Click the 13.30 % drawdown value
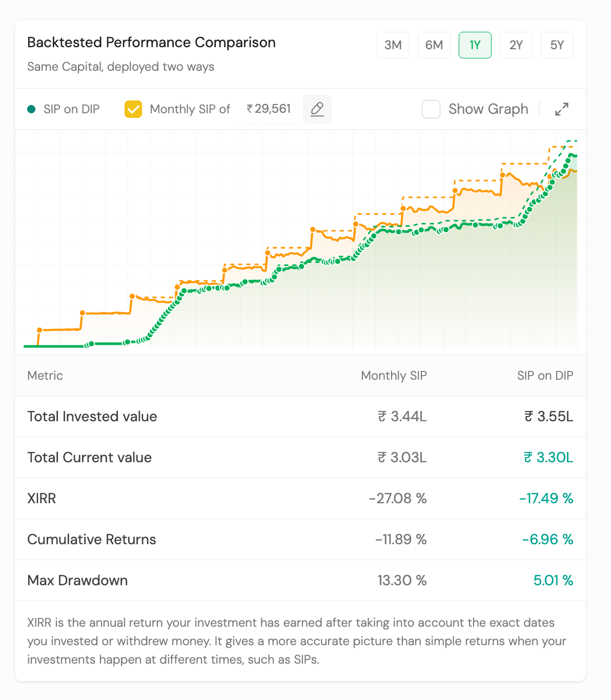This screenshot has width=611, height=700. (x=402, y=581)
